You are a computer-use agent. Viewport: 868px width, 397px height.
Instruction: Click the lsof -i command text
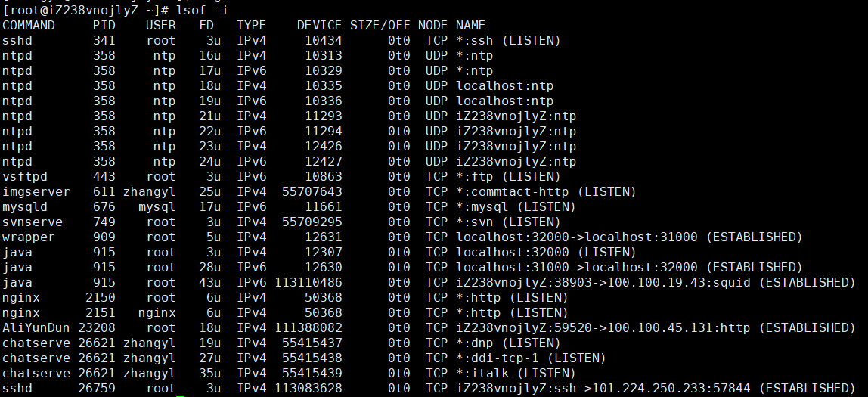[202, 11]
